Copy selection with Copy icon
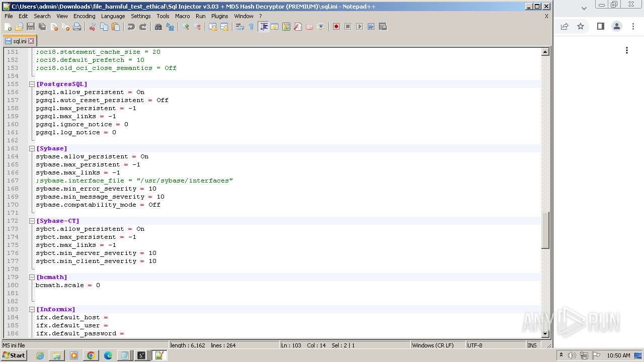This screenshot has width=644, height=362. [104, 27]
